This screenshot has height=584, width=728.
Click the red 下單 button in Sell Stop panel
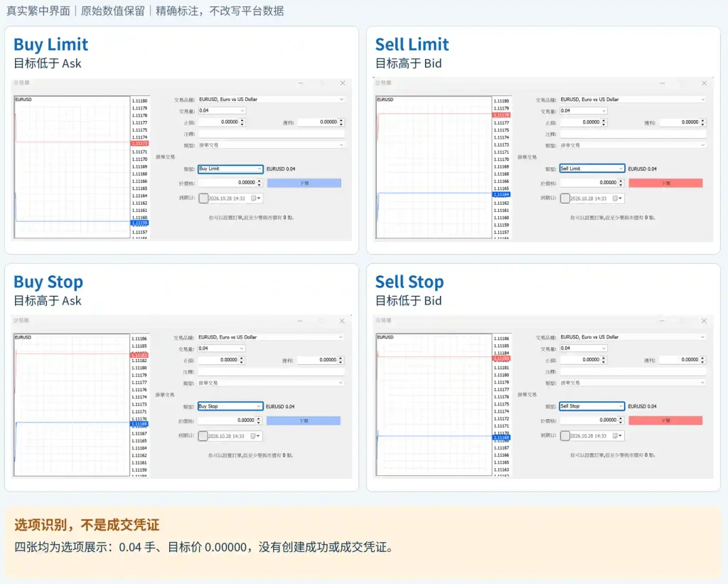(x=665, y=420)
